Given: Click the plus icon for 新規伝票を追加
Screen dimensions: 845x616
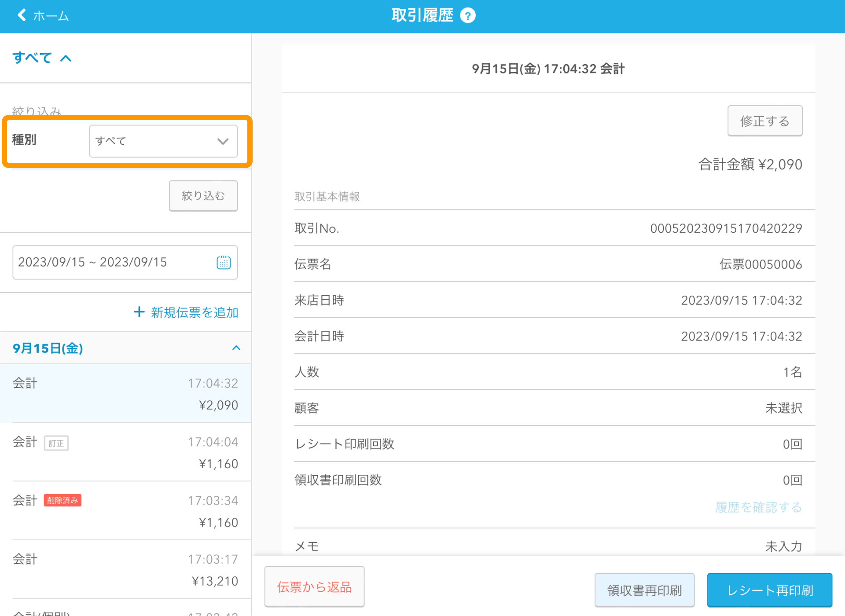Looking at the screenshot, I should [139, 312].
